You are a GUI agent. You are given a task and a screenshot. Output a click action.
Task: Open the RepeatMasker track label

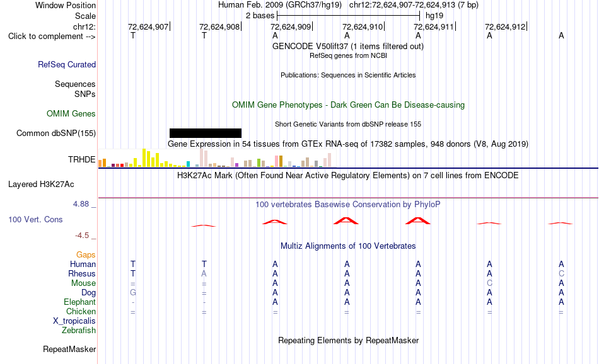69,349
